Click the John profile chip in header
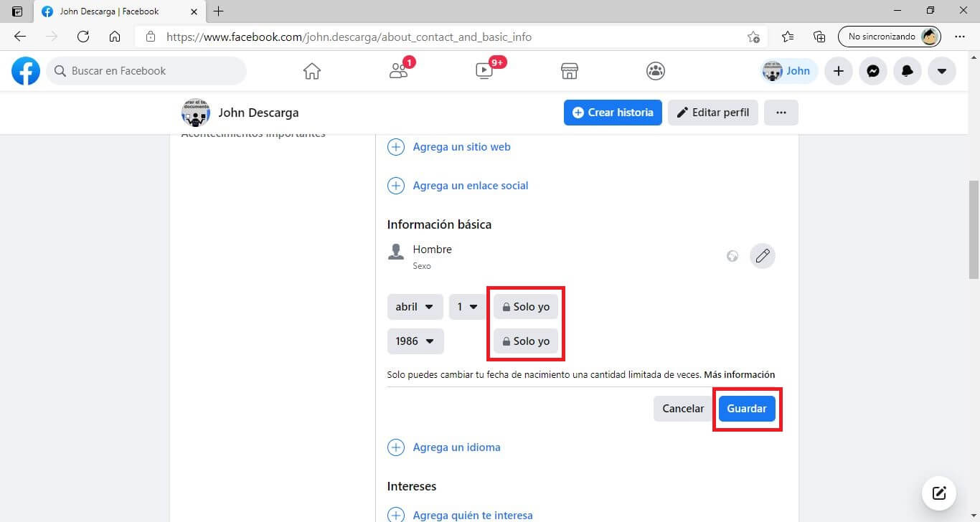 [x=788, y=71]
